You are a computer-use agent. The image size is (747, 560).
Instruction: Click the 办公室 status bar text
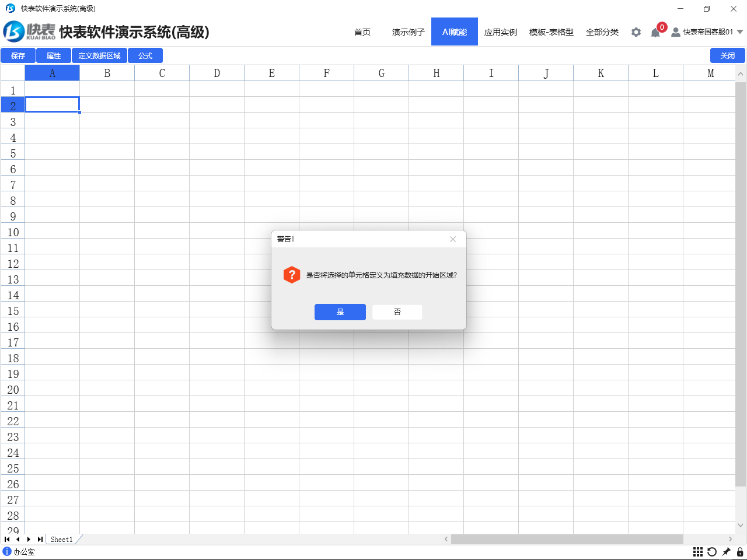[x=24, y=552]
